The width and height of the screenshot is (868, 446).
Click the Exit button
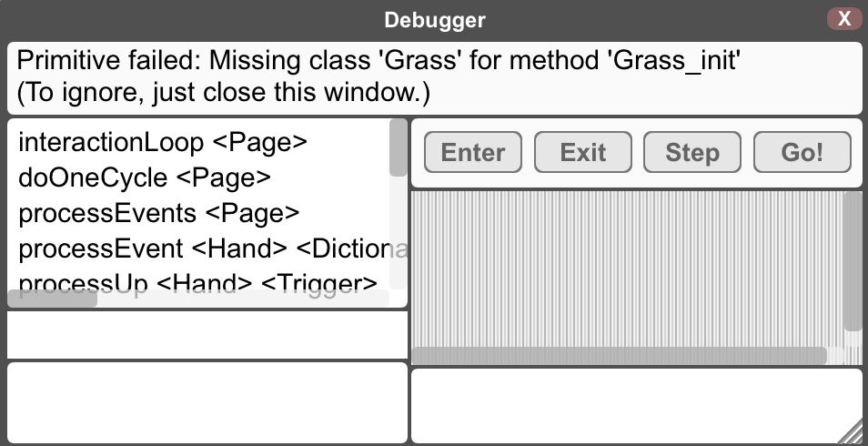pyautogui.click(x=583, y=152)
